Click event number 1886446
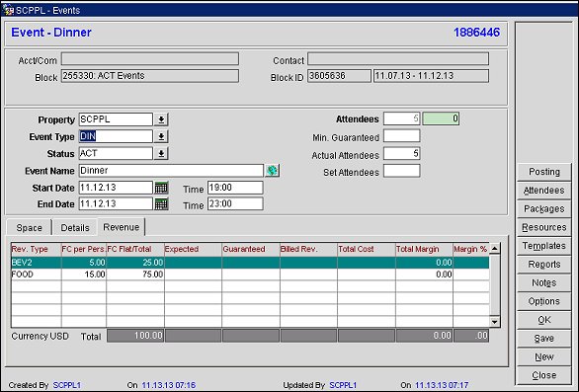The height and width of the screenshot is (392, 579). [476, 33]
